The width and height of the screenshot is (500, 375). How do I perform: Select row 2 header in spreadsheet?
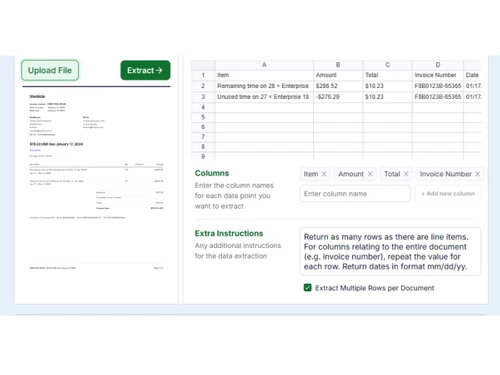(203, 86)
